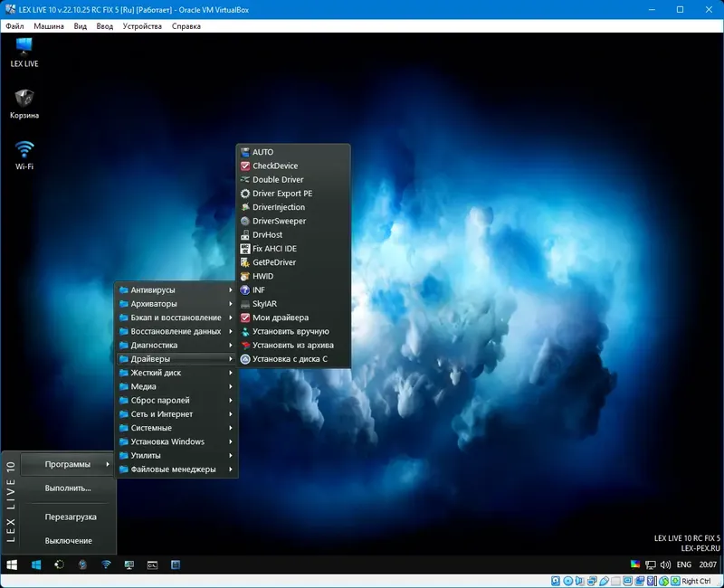Open INF entry in Drivers menu
724x588 pixels.
293,289
